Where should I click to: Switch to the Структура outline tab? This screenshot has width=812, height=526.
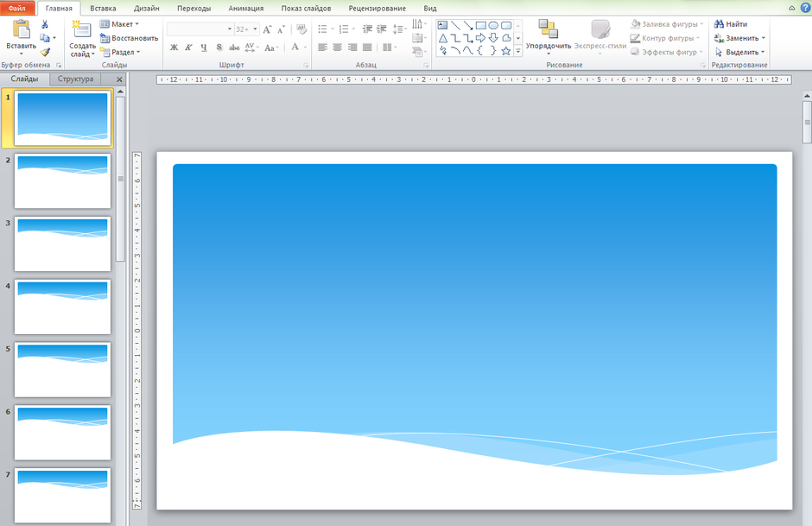pos(76,79)
